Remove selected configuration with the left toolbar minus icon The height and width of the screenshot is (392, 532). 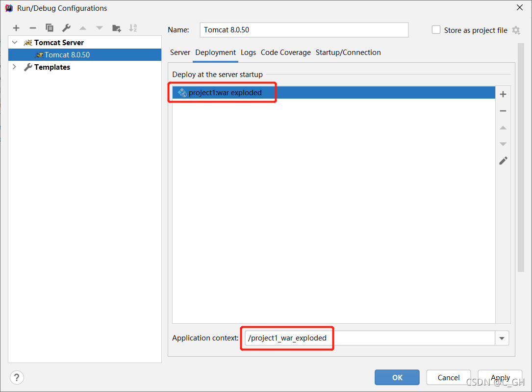[32, 28]
